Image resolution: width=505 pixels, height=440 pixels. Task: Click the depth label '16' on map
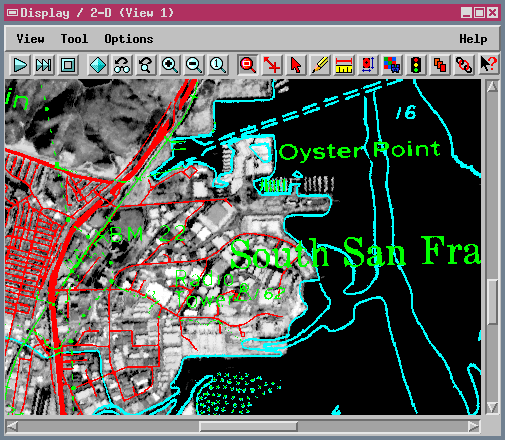click(x=406, y=112)
